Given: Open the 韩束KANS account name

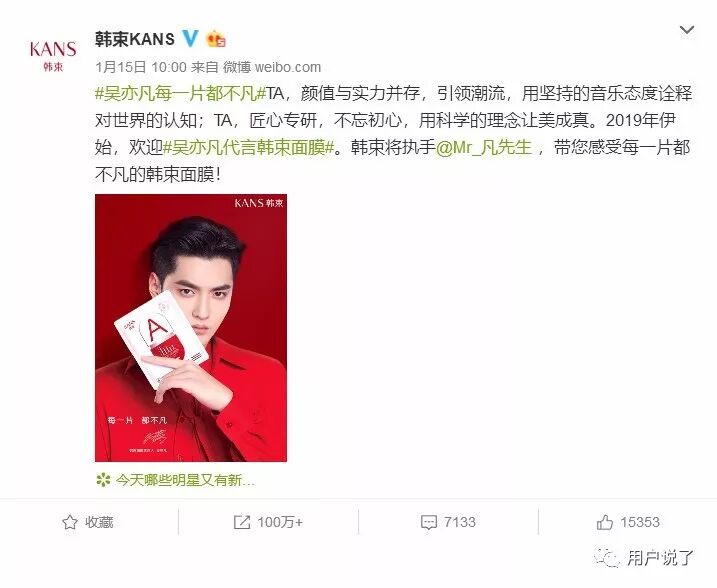Looking at the screenshot, I should click(x=135, y=39).
